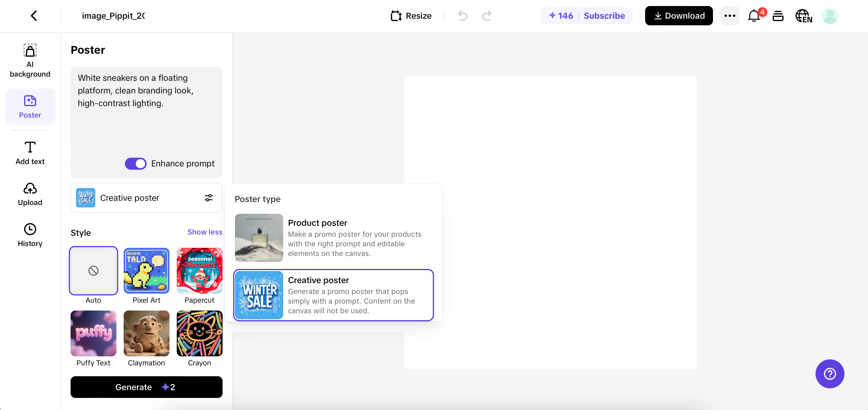
Task: Go back using the left arrow
Action: pos(34,15)
